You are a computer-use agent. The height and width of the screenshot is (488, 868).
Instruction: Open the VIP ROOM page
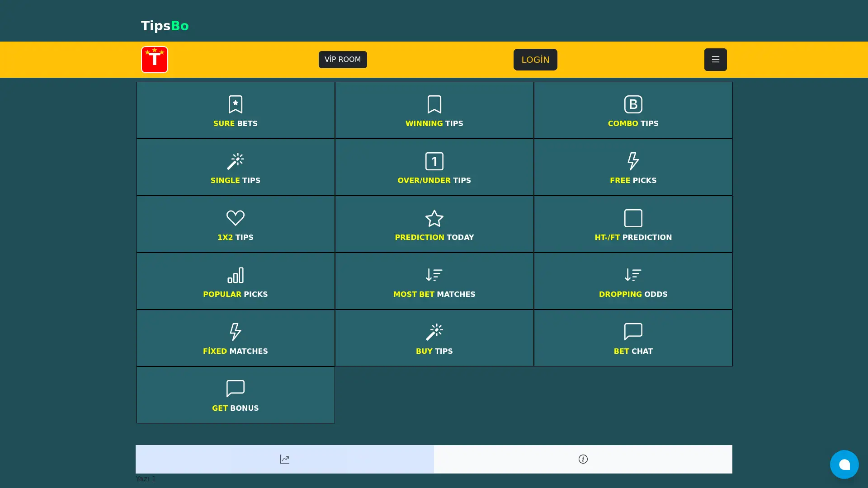click(343, 59)
